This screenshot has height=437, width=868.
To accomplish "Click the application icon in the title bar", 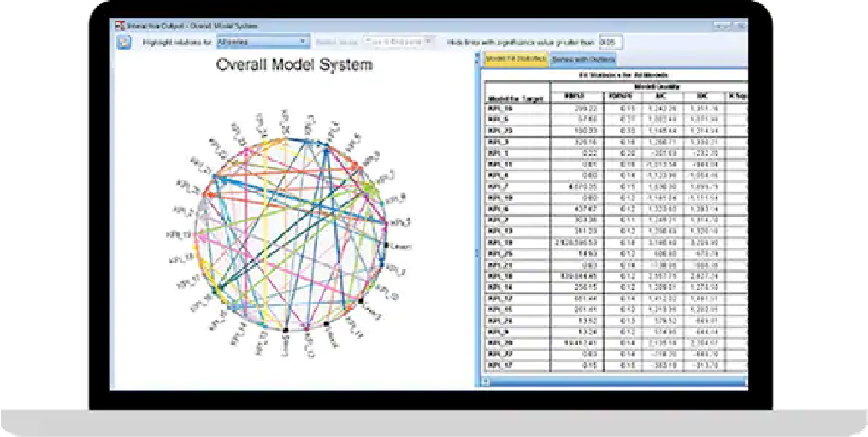I will point(119,24).
